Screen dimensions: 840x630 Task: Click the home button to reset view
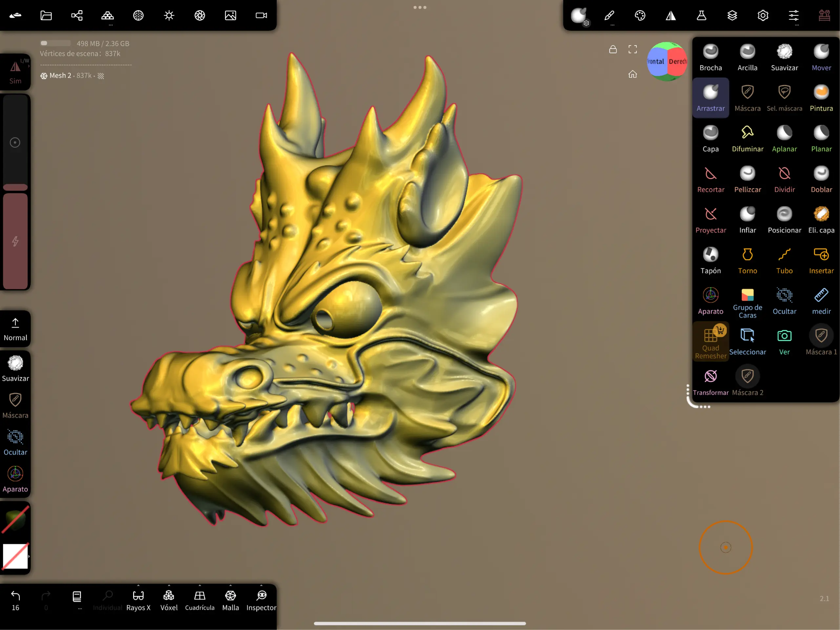coord(632,74)
